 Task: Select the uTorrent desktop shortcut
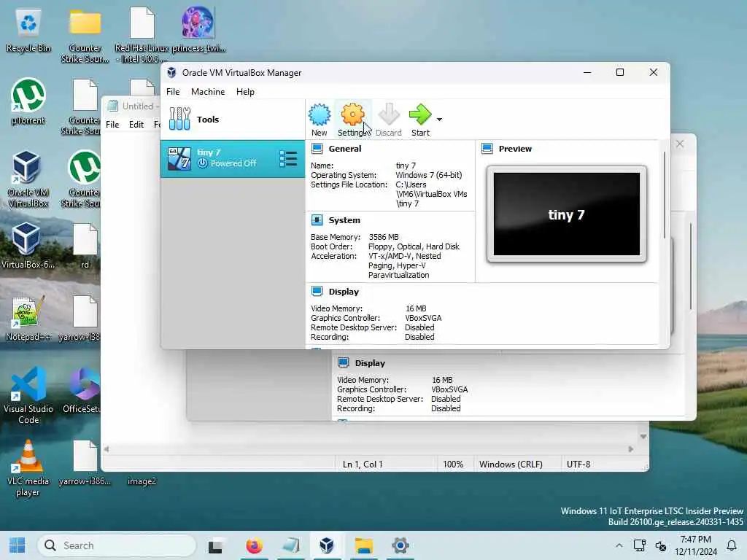(28, 102)
